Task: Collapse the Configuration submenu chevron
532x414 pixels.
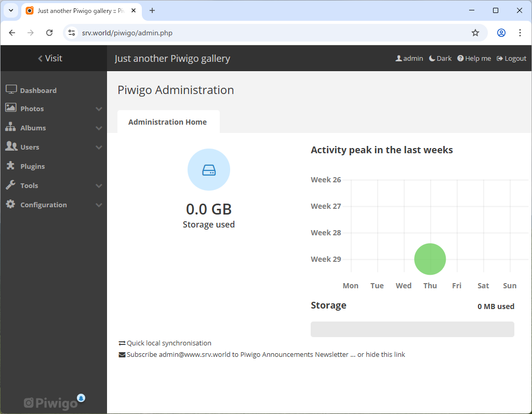Action: 99,205
